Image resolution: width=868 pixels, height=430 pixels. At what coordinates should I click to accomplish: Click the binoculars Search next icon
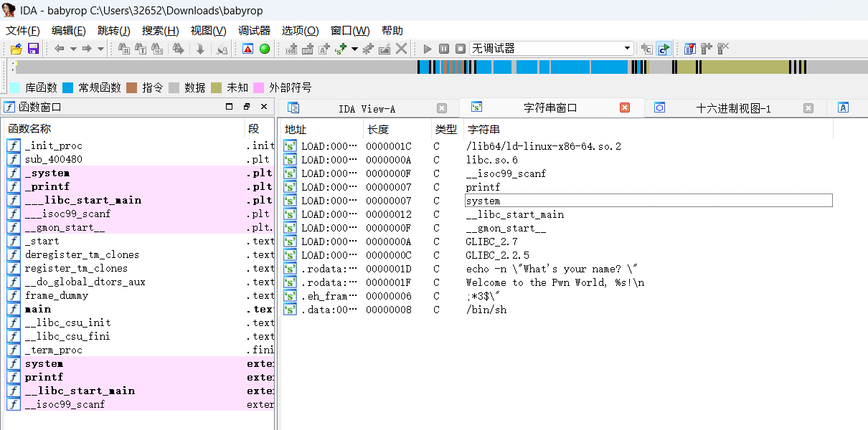(x=179, y=49)
